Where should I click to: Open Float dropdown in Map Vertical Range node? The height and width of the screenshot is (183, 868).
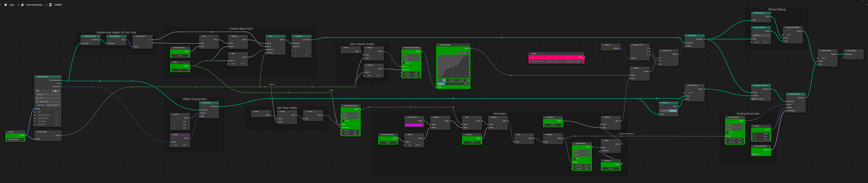[350, 114]
